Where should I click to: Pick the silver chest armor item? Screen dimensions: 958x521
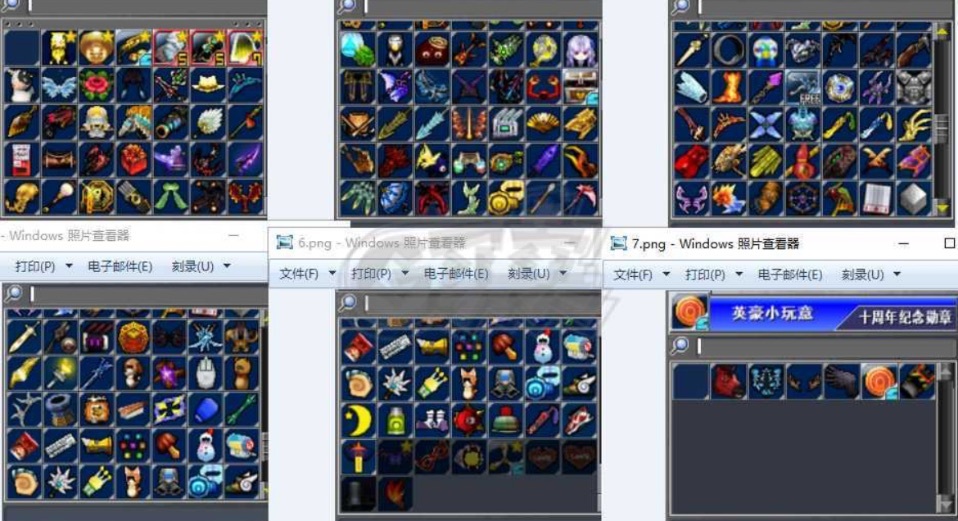(x=915, y=87)
